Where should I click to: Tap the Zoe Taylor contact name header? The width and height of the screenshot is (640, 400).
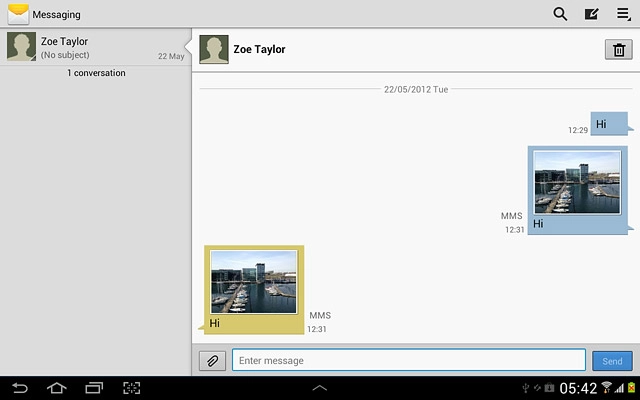[259, 49]
